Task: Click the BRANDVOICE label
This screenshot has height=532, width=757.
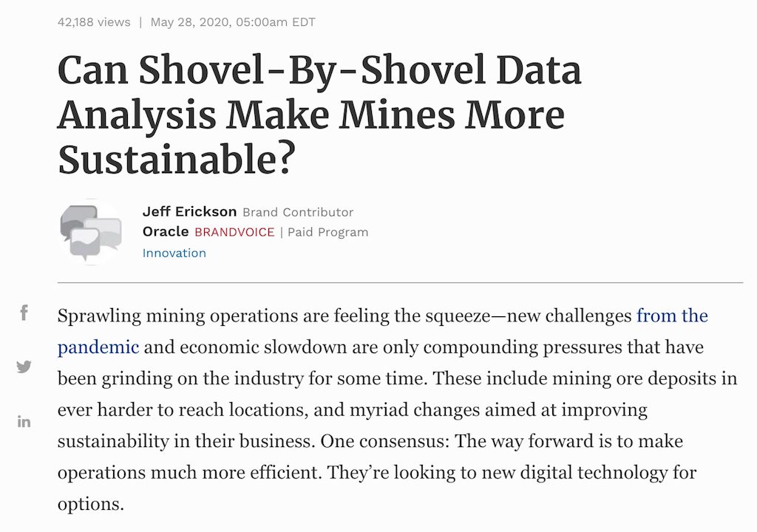Action: [234, 232]
